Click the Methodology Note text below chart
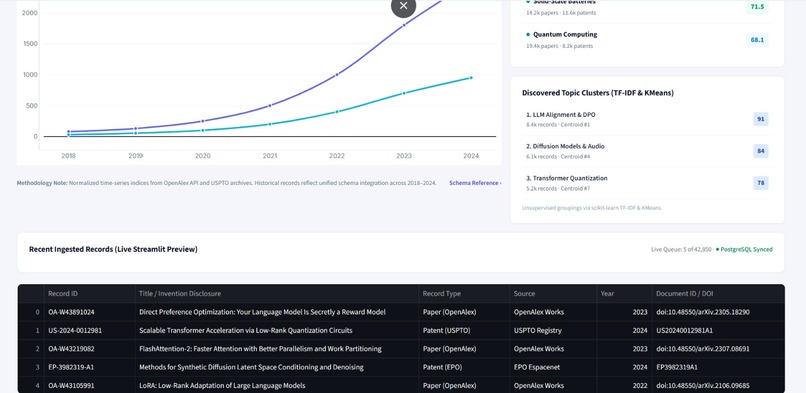The image size is (806, 393). click(x=226, y=183)
